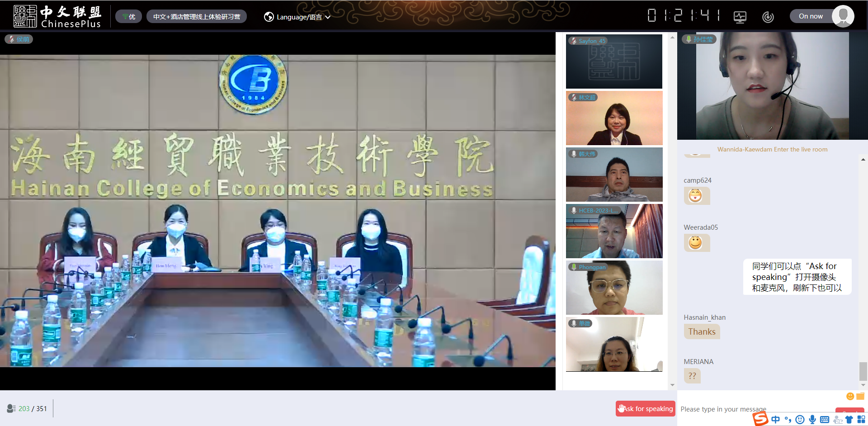The height and width of the screenshot is (426, 868).
Task: Click the On now status label
Action: [811, 16]
